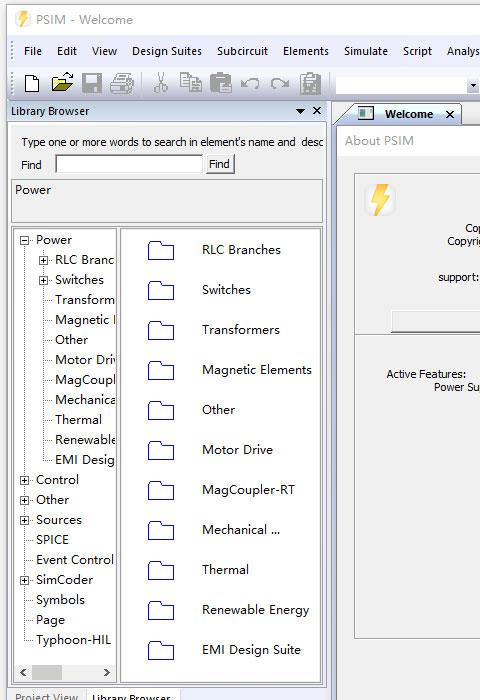480x700 pixels.
Task: Expand the RLC Branches tree node
Action: (43, 260)
